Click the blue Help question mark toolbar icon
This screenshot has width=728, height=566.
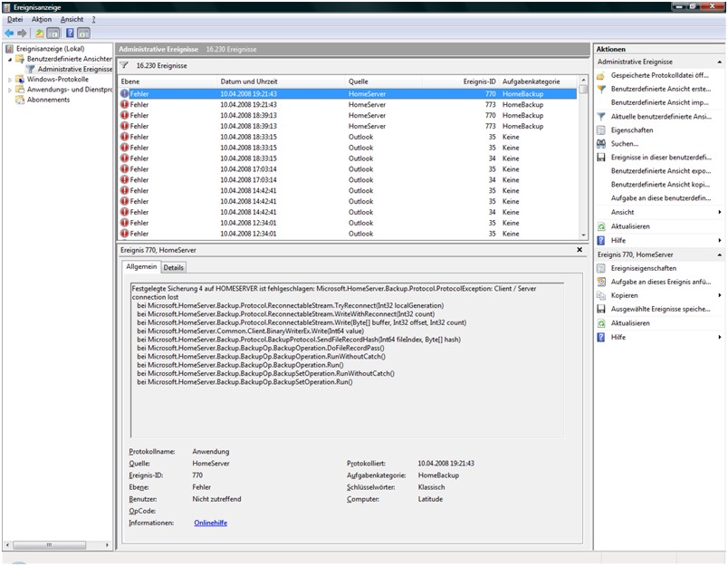pyautogui.click(x=70, y=33)
